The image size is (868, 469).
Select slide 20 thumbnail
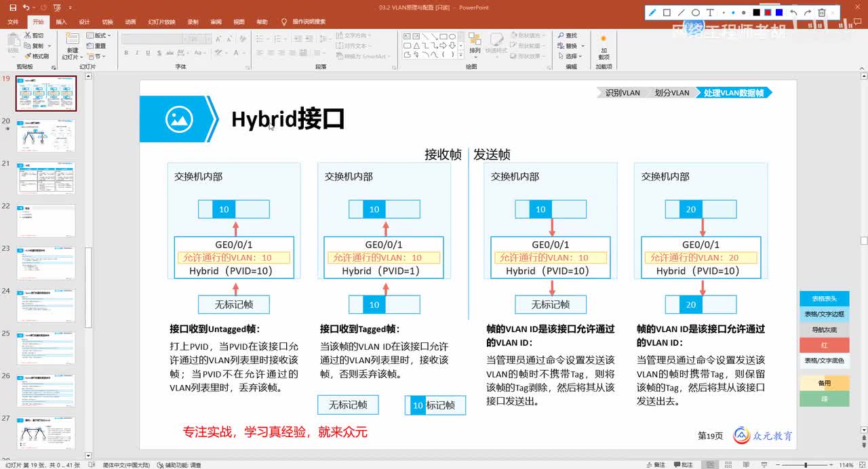click(x=46, y=136)
